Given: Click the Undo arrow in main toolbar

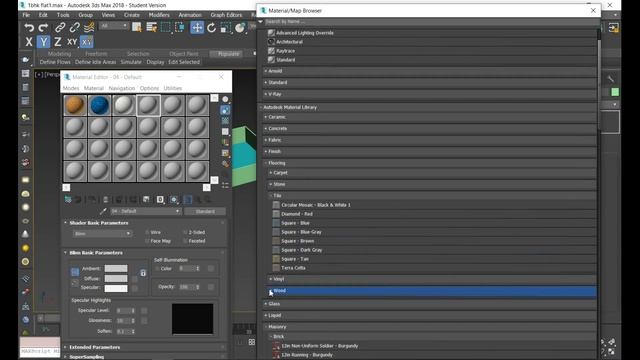Looking at the screenshot, I should pyautogui.click(x=29, y=27).
